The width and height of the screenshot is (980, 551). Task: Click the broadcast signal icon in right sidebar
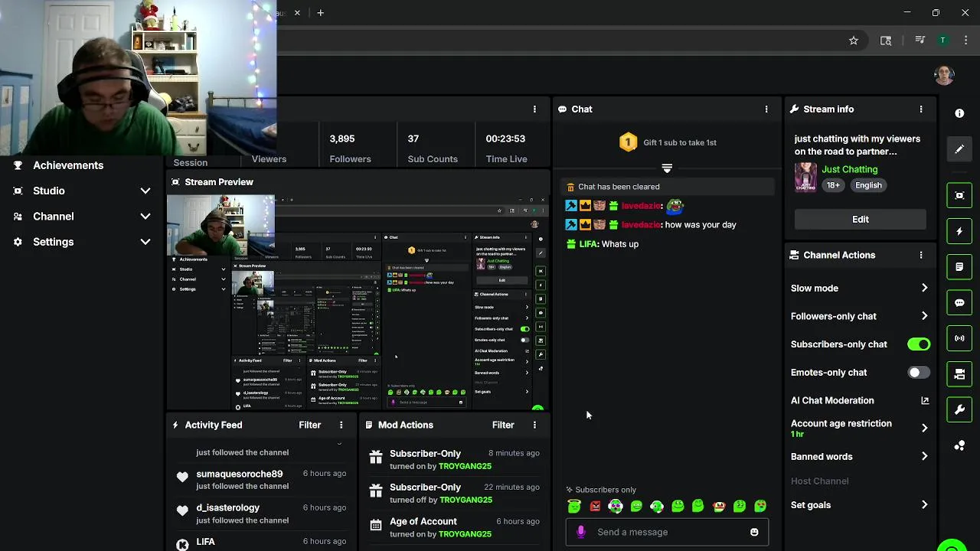click(x=959, y=338)
